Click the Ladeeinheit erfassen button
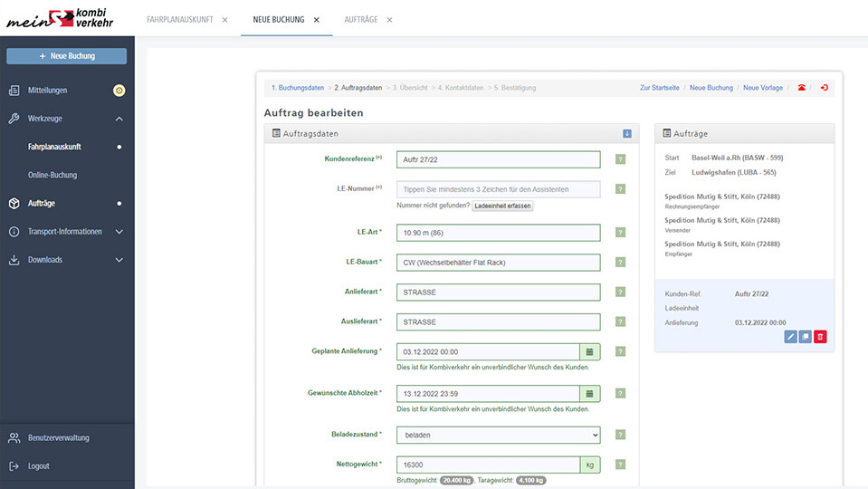The image size is (868, 489). point(502,206)
